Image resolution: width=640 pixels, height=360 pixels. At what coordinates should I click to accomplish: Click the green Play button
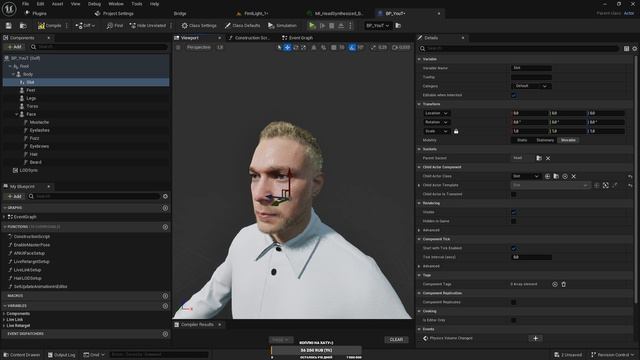click(x=312, y=26)
